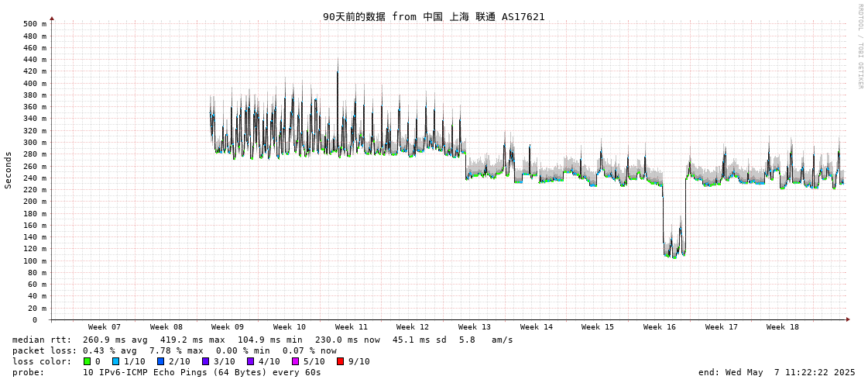Click the purple 3/10 loss swatch
The width and height of the screenshot is (868, 383).
[x=205, y=361]
